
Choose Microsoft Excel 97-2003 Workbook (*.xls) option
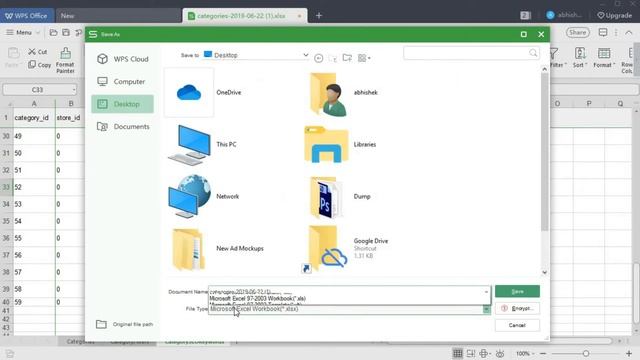[x=258, y=299]
